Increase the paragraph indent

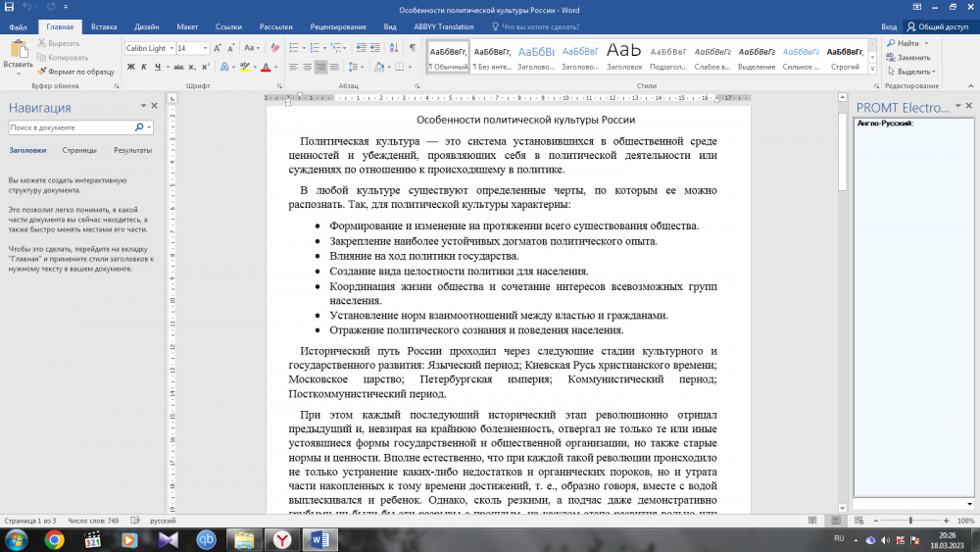click(374, 48)
